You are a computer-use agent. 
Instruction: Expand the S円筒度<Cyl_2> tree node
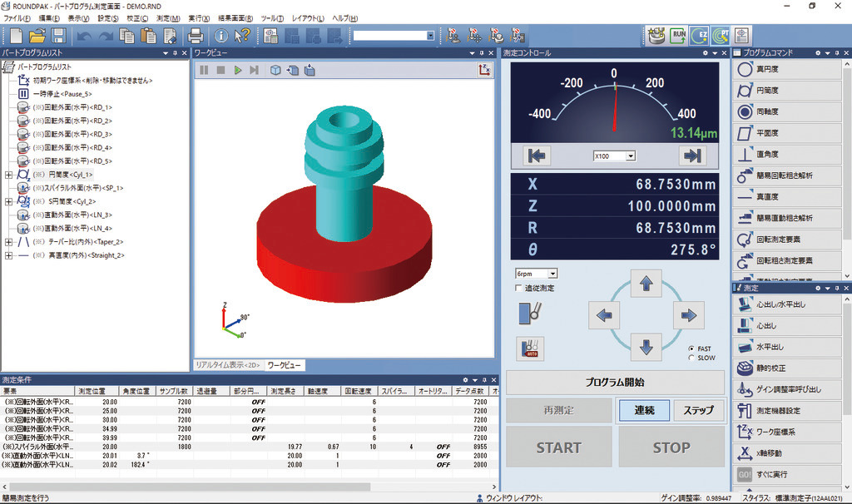click(8, 201)
